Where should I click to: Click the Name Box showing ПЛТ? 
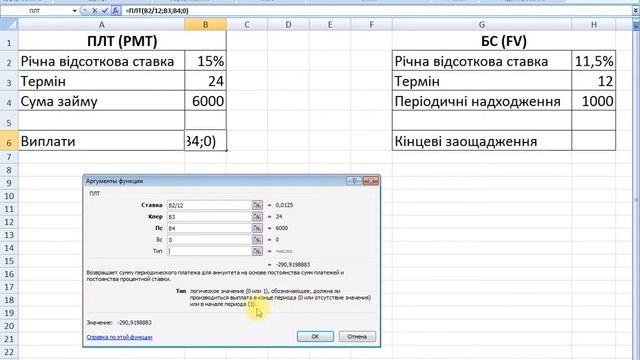36,11
